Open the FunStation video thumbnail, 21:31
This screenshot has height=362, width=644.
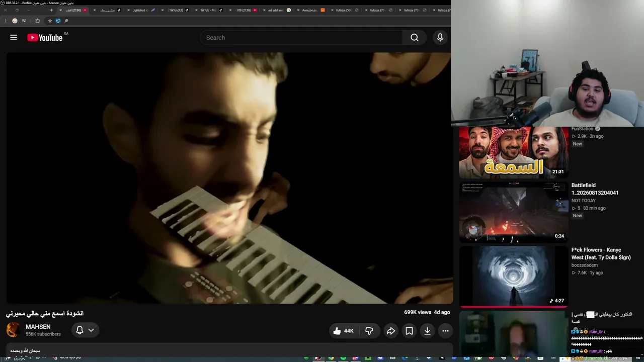514,153
